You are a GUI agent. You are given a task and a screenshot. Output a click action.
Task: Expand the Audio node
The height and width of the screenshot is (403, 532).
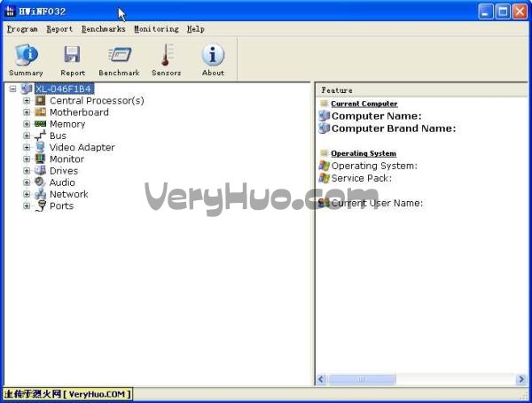tap(27, 182)
